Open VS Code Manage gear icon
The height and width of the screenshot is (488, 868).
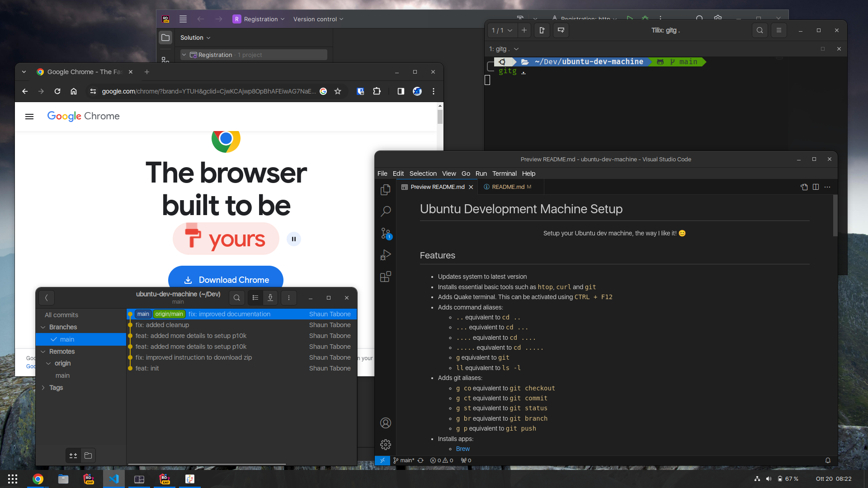click(386, 445)
